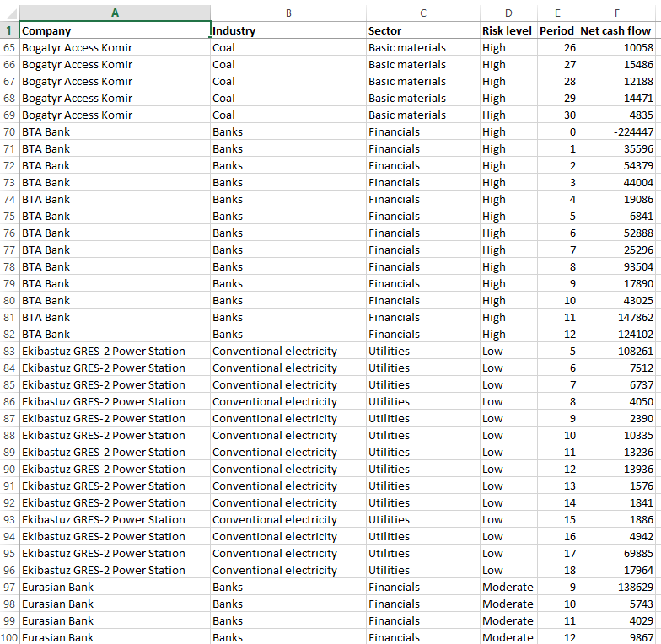Select column B header

[288, 13]
